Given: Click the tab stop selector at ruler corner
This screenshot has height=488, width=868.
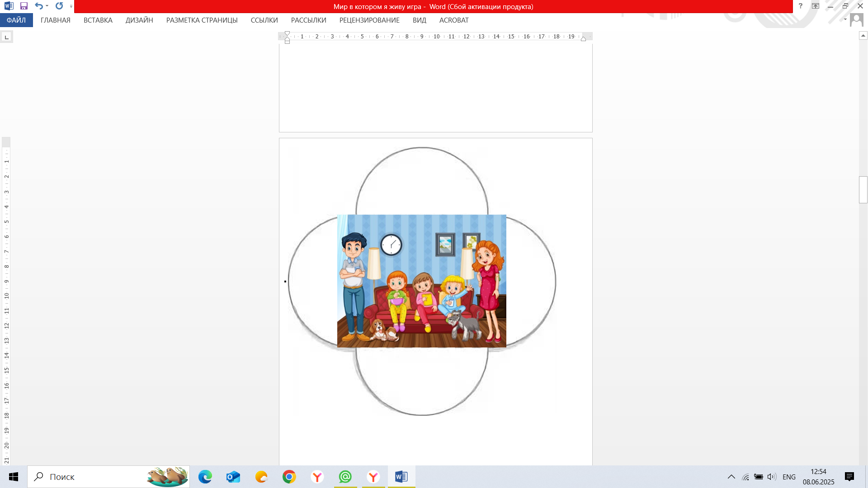Looking at the screenshot, I should pos(6,37).
